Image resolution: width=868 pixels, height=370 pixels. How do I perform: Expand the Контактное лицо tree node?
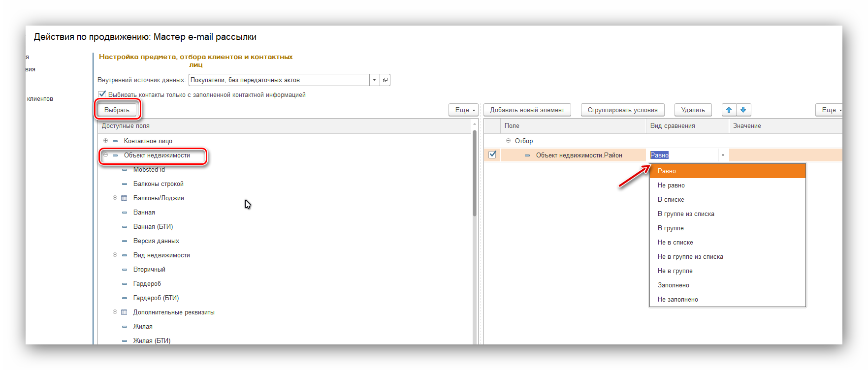[105, 141]
